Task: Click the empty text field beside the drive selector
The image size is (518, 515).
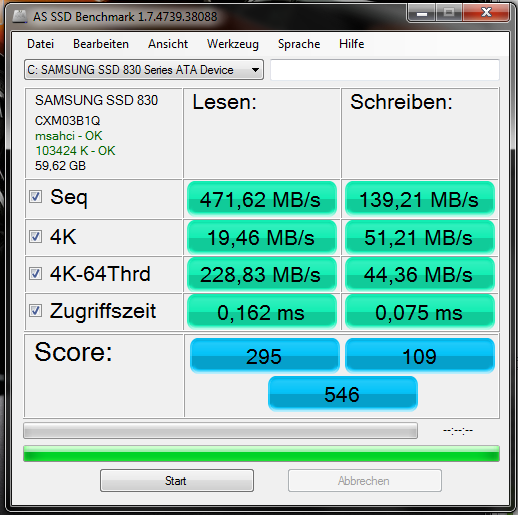Action: 385,70
